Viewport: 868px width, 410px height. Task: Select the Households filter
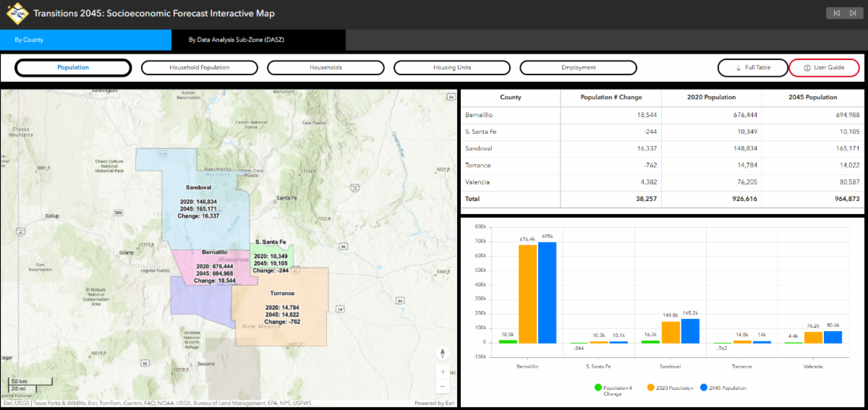click(325, 67)
